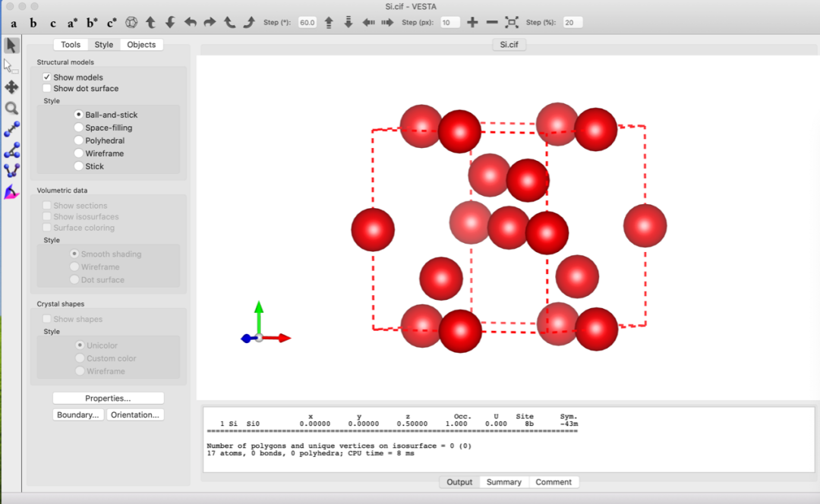View the structure along the b axis

tap(33, 23)
